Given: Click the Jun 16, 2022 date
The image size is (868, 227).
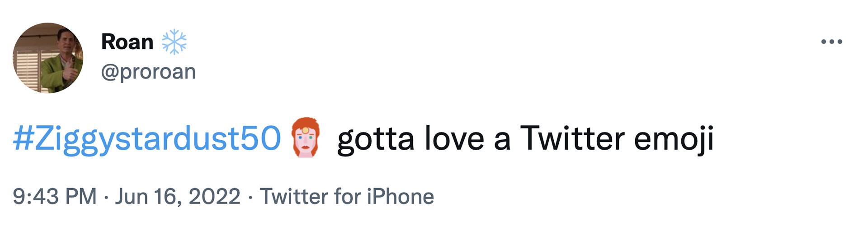Looking at the screenshot, I should (x=177, y=196).
